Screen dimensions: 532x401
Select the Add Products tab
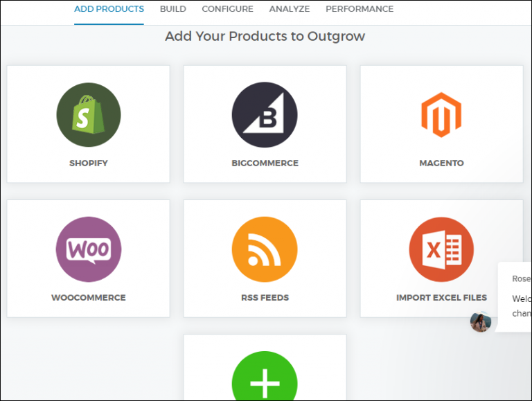click(109, 9)
